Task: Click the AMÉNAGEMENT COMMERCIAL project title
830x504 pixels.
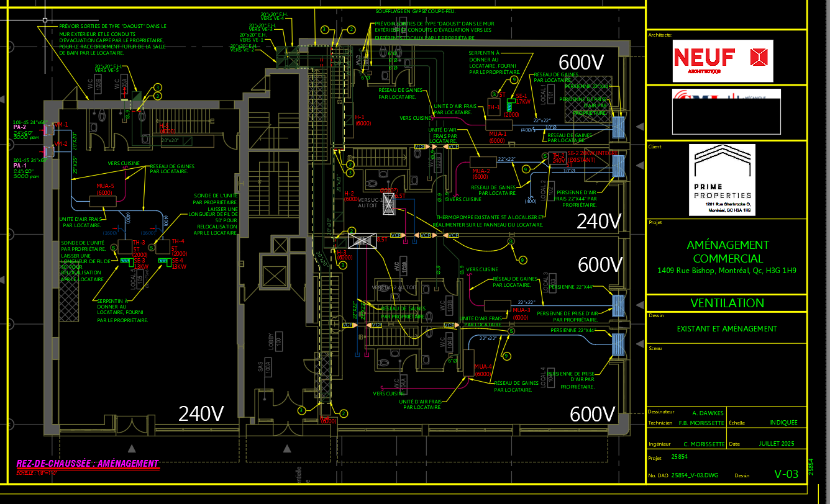Action: [x=727, y=251]
